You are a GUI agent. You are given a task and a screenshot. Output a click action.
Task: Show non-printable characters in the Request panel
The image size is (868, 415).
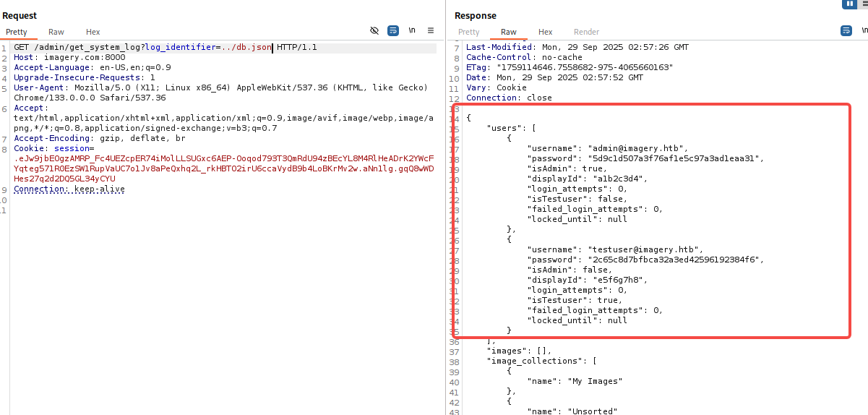point(412,31)
